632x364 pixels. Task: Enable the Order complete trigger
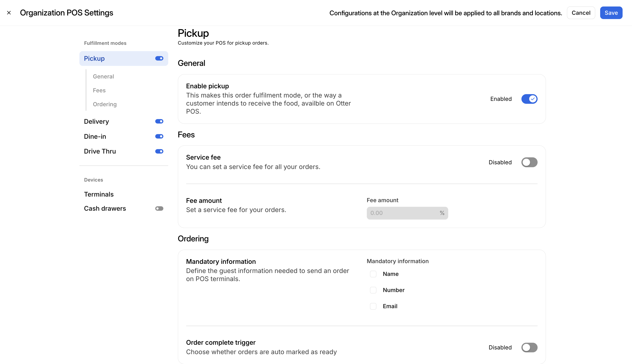(529, 347)
